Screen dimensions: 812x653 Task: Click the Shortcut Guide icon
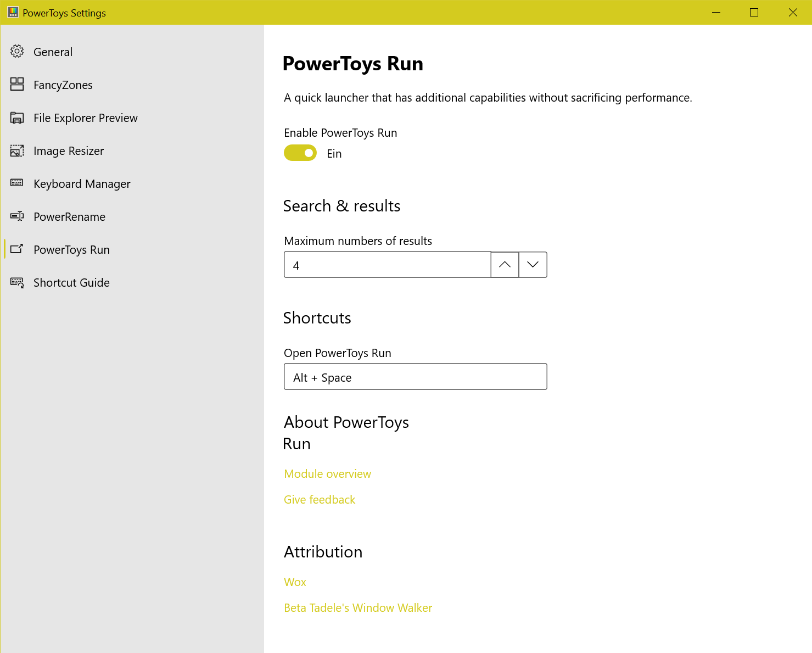pos(17,282)
